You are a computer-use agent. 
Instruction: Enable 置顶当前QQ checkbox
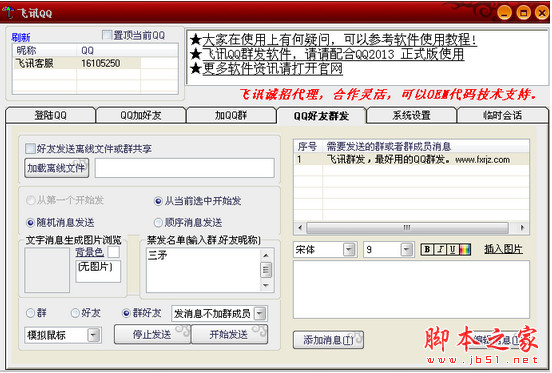pyautogui.click(x=107, y=35)
